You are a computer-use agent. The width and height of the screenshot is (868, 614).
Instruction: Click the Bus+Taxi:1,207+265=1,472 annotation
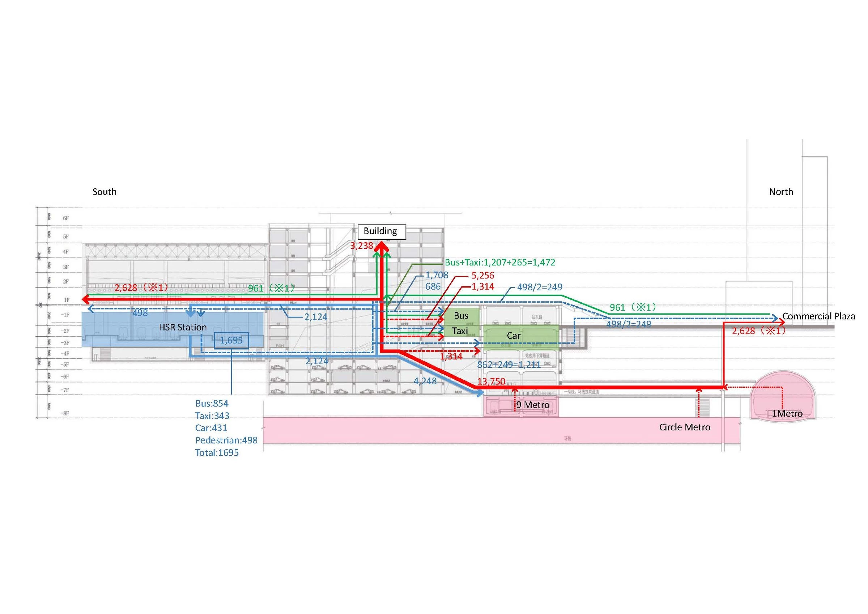click(500, 263)
